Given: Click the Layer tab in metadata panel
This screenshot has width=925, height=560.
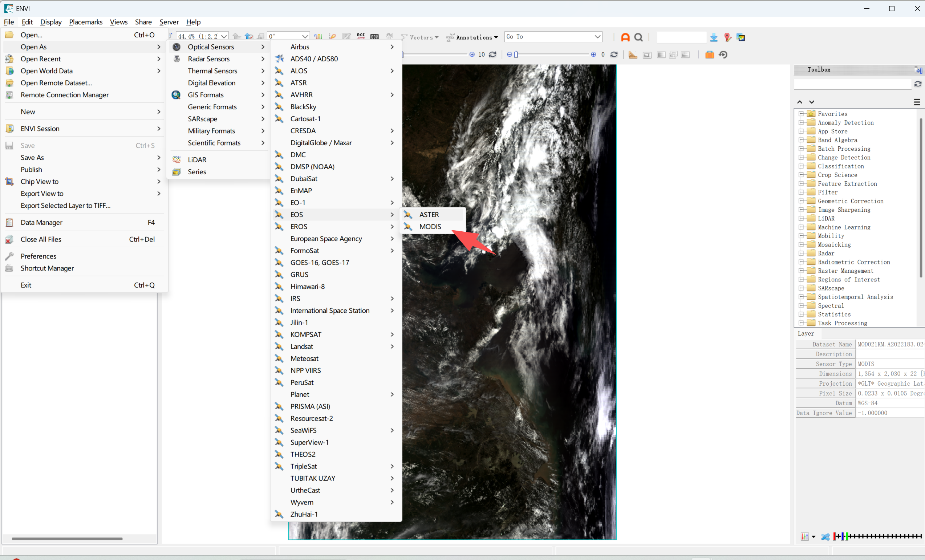Looking at the screenshot, I should [x=806, y=333].
